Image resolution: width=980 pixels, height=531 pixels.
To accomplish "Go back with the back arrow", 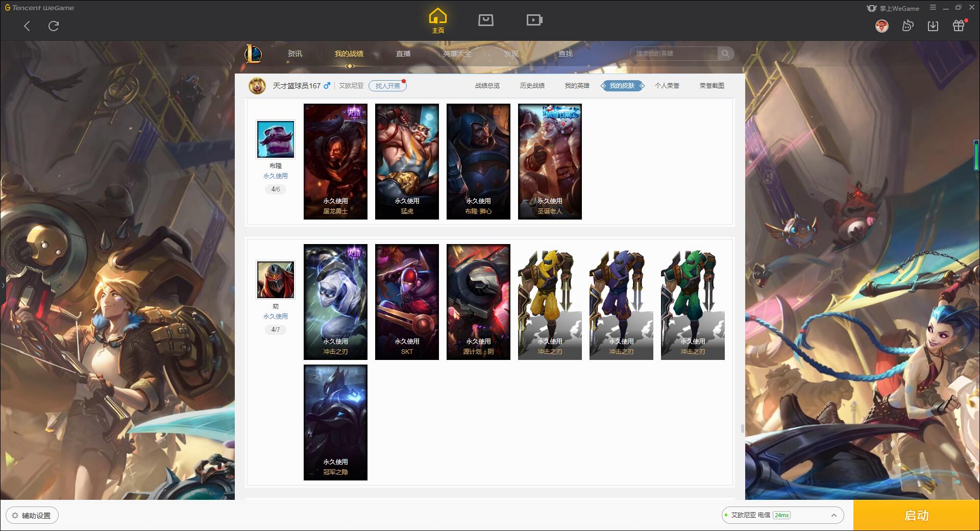I will pos(27,26).
